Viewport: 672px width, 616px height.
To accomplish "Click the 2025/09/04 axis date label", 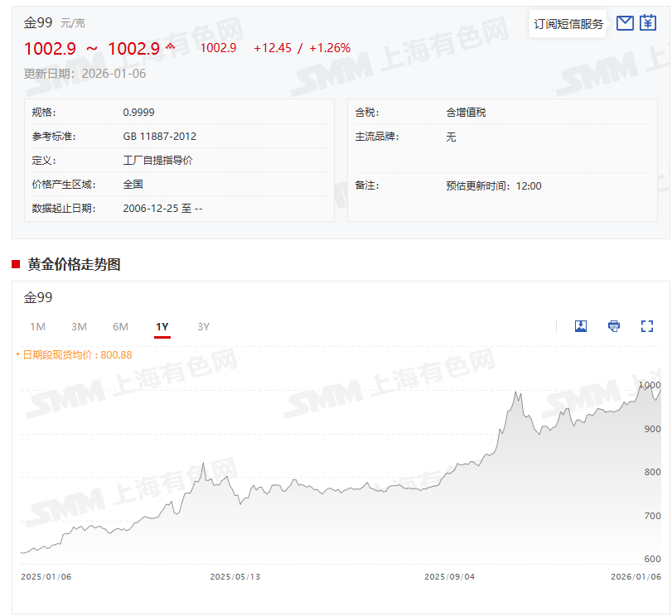I will pos(449,577).
